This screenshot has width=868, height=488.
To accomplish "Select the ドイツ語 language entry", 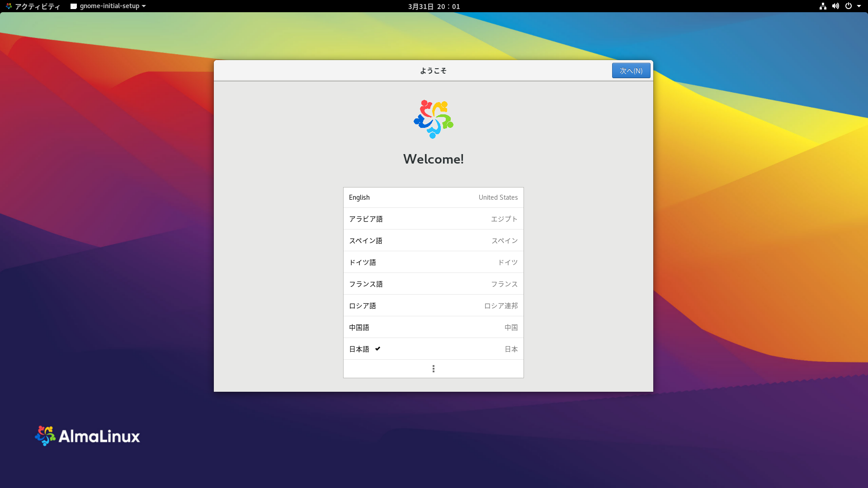I will [433, 263].
